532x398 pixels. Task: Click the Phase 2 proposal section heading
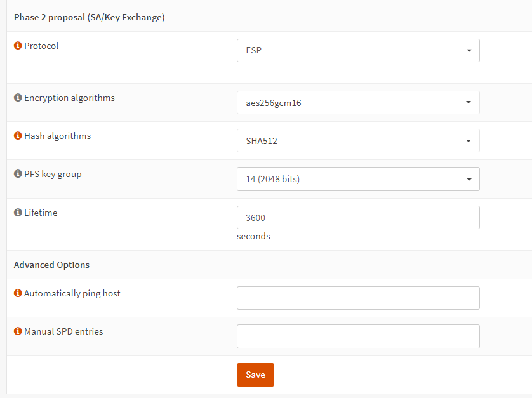89,18
